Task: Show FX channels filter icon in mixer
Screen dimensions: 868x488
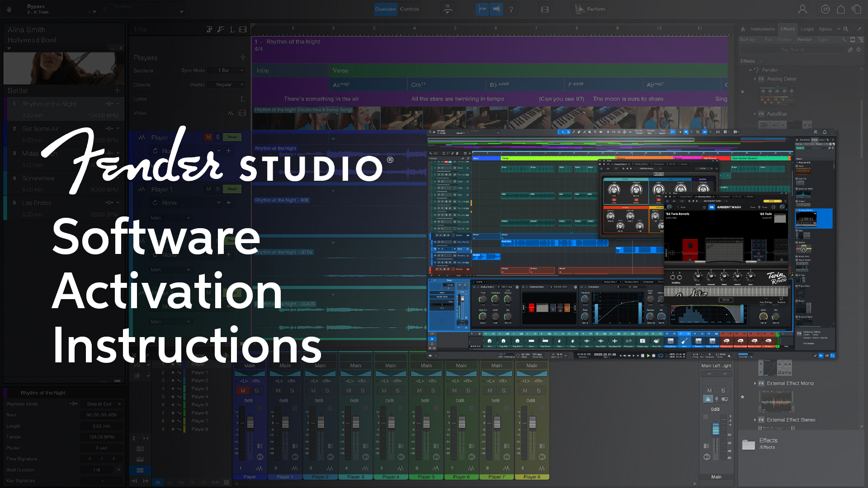Action: pos(181,483)
